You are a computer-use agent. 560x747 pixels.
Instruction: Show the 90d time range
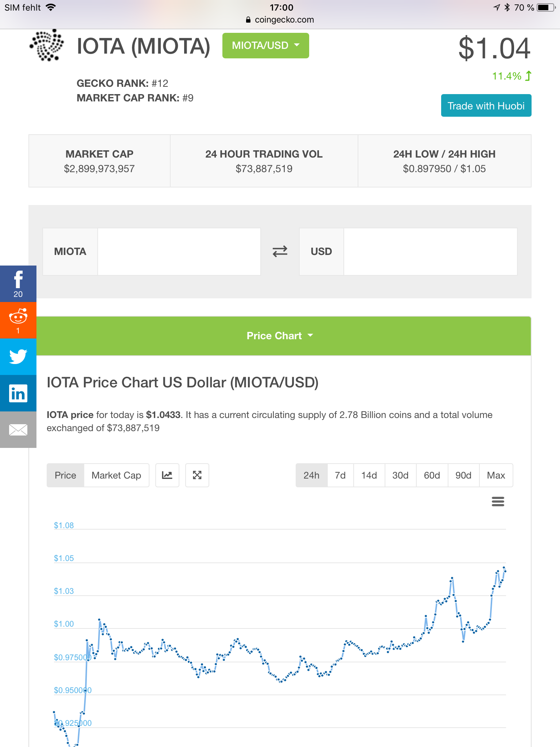(x=463, y=475)
